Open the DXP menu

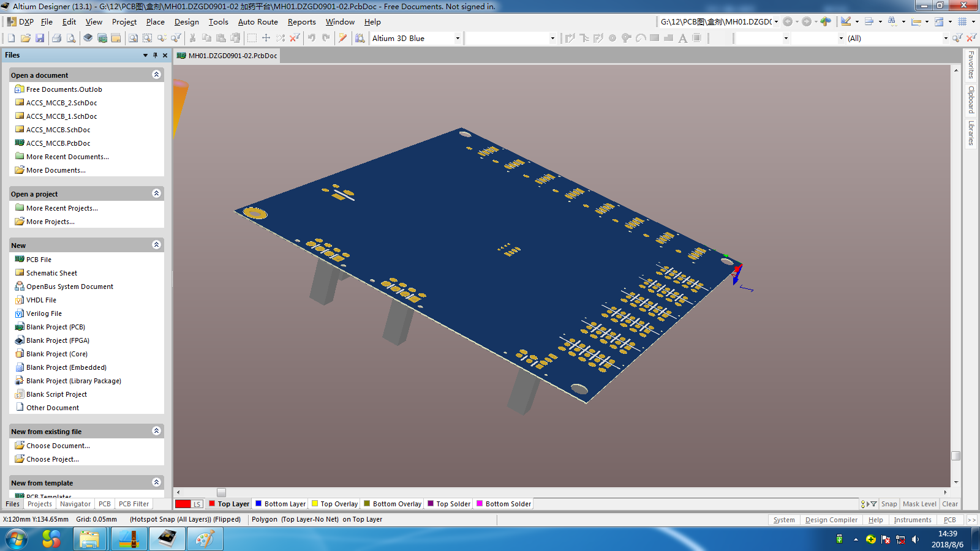[x=20, y=21]
